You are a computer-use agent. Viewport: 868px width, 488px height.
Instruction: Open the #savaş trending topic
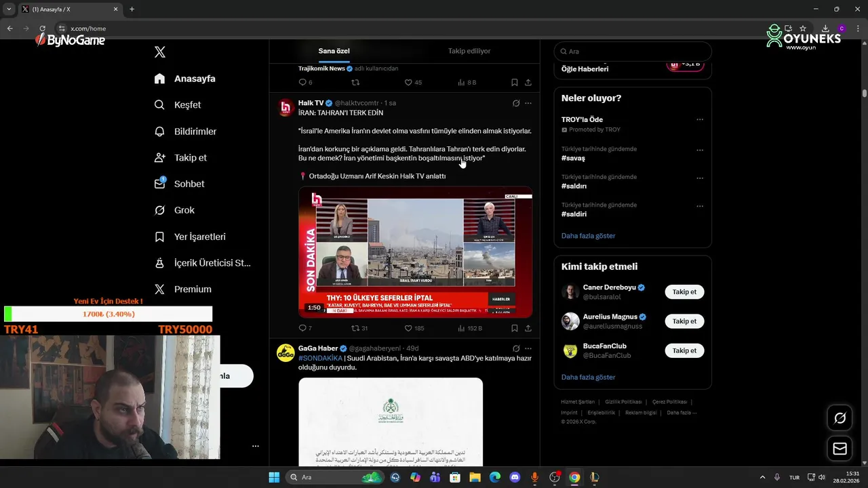(573, 158)
